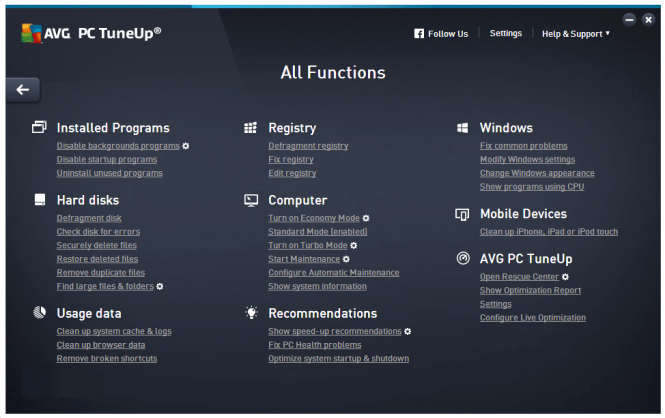The image size is (665, 418).
Task: Click gear icon next to Show speed-up recommendations
Action: pos(408,332)
